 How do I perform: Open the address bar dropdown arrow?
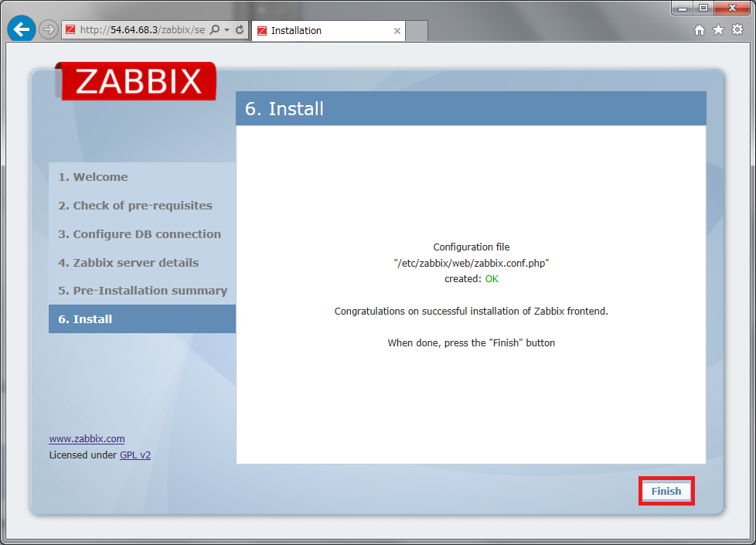click(226, 30)
